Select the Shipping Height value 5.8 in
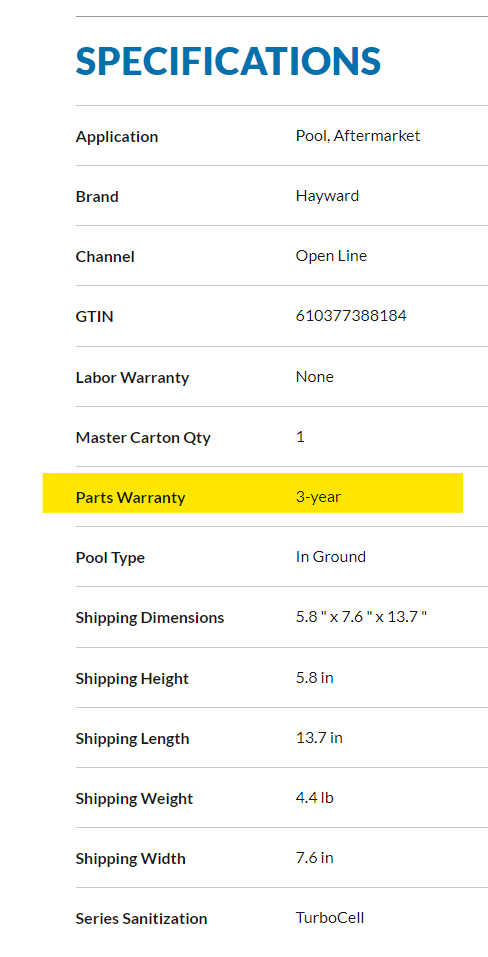This screenshot has height=957, width=488. point(315,678)
